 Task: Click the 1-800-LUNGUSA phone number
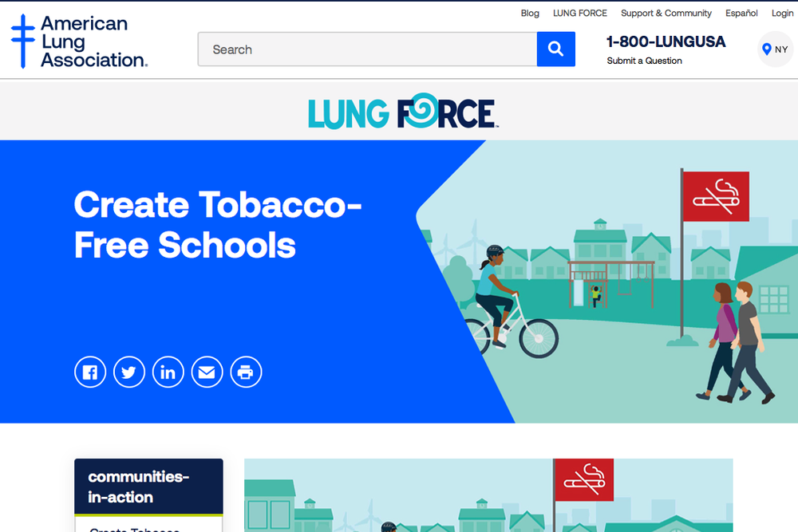click(666, 41)
